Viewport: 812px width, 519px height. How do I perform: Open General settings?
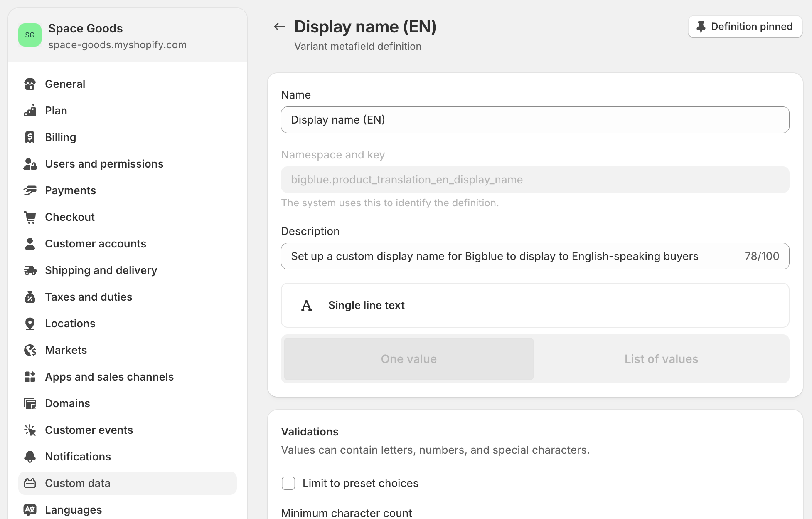(128, 84)
